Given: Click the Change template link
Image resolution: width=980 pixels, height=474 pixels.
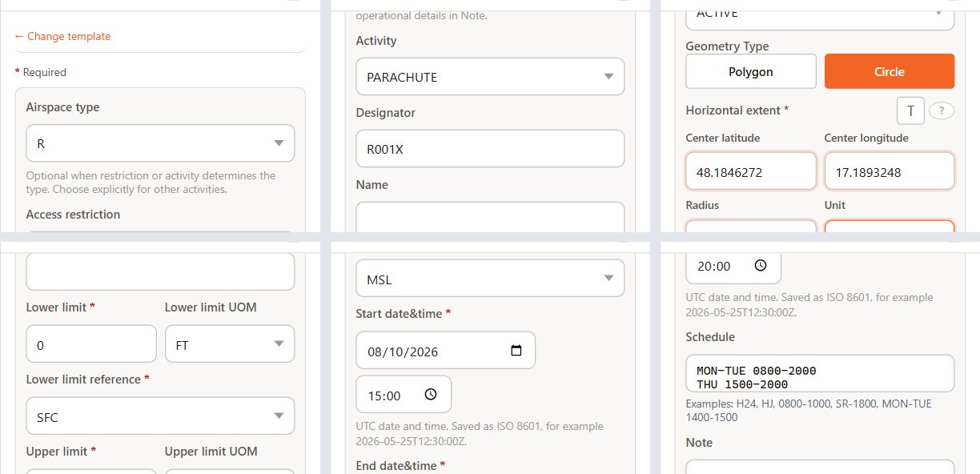Looking at the screenshot, I should (62, 36).
